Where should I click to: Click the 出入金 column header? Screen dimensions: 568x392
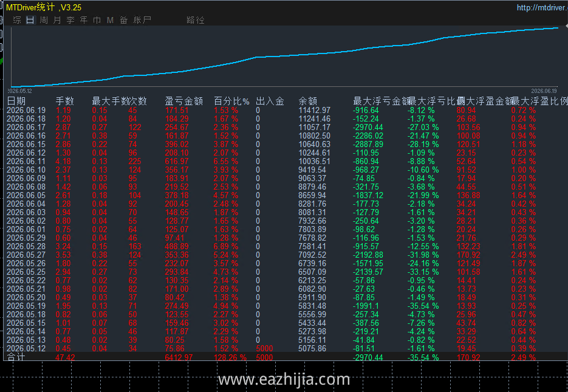tap(270, 101)
